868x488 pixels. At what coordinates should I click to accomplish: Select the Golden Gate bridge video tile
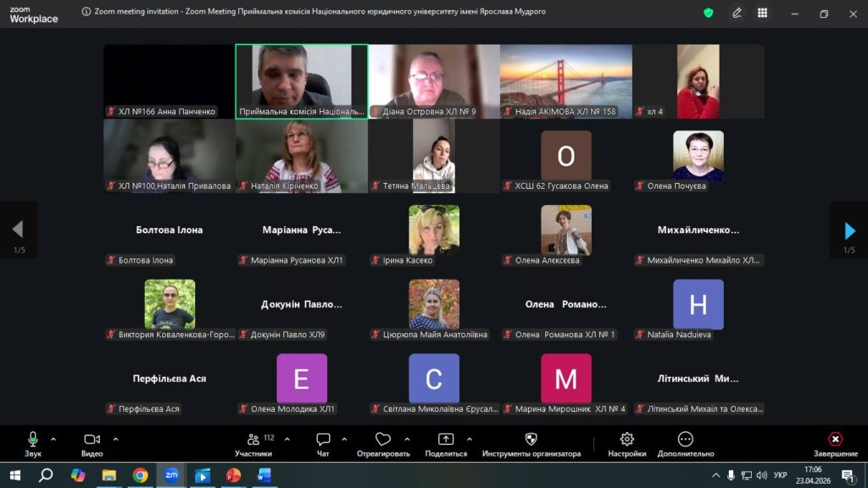(565, 80)
